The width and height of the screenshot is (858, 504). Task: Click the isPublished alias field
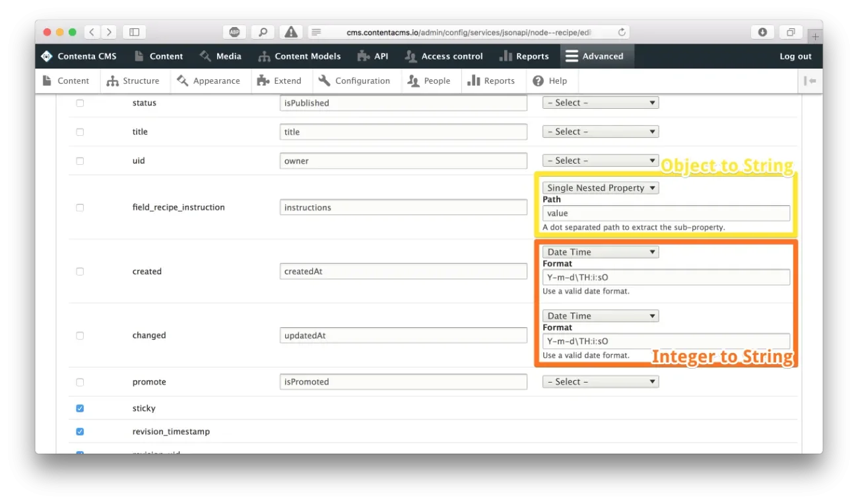(x=403, y=103)
